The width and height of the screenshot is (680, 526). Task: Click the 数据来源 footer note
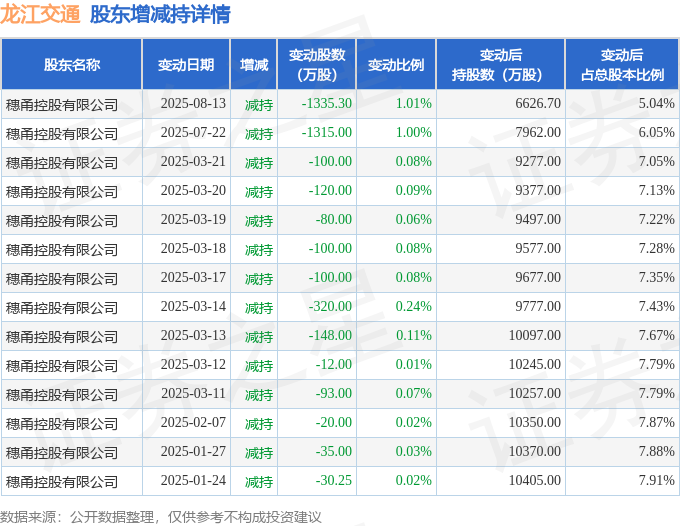[x=160, y=517]
